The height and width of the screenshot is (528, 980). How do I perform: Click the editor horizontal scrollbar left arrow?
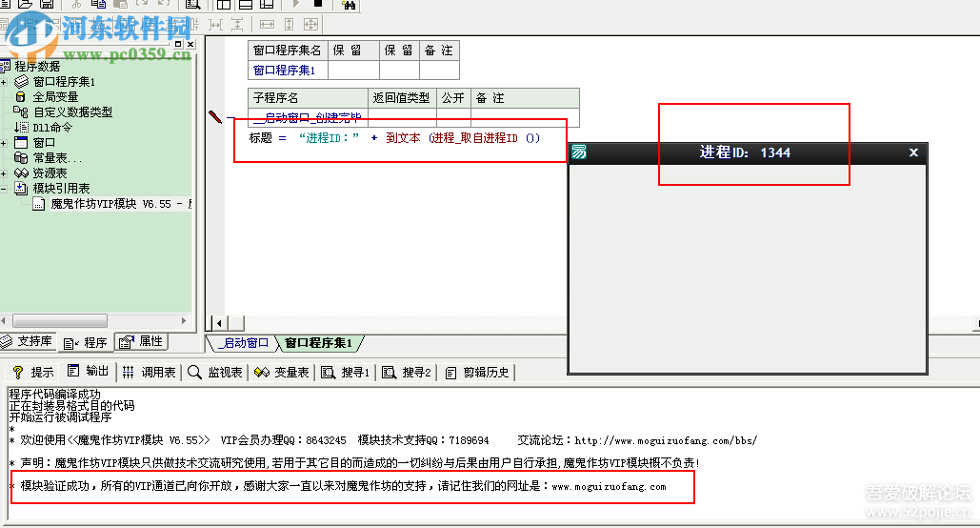(x=219, y=323)
